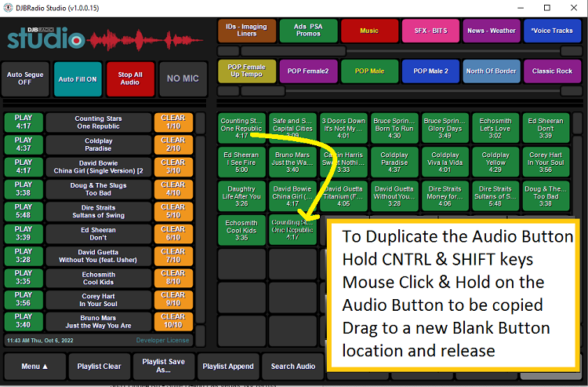Play Bruno Mars 3:40 playlist item
The width and height of the screenshot is (588, 387).
point(24,321)
